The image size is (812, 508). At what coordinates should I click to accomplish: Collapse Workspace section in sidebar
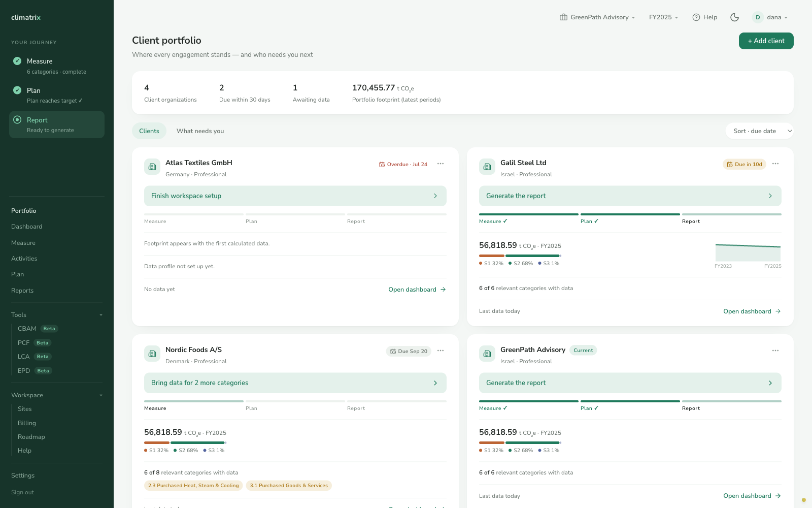tap(57, 395)
